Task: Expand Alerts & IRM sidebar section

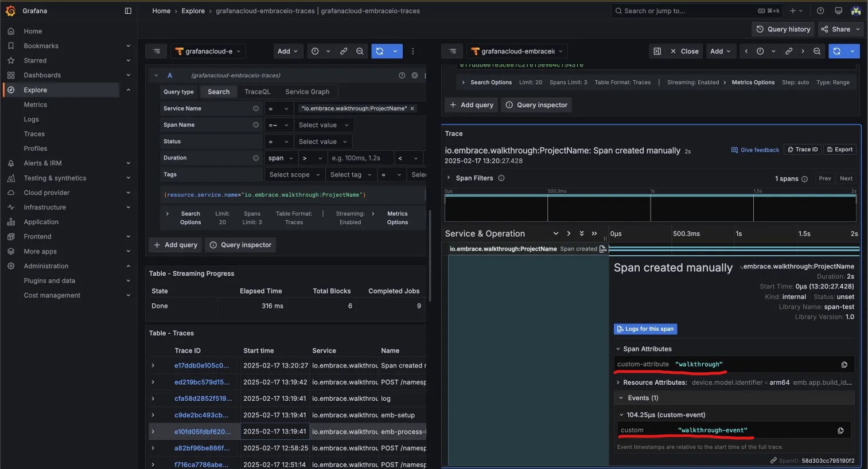Action: click(128, 163)
